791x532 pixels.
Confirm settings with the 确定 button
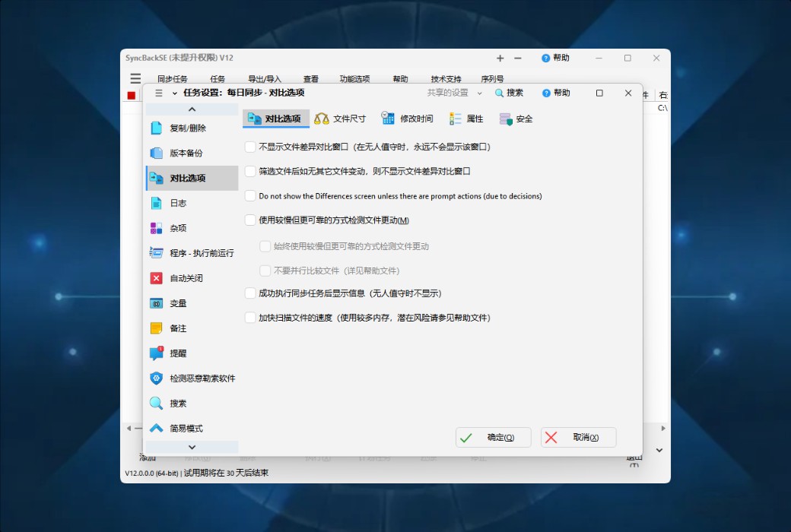493,437
